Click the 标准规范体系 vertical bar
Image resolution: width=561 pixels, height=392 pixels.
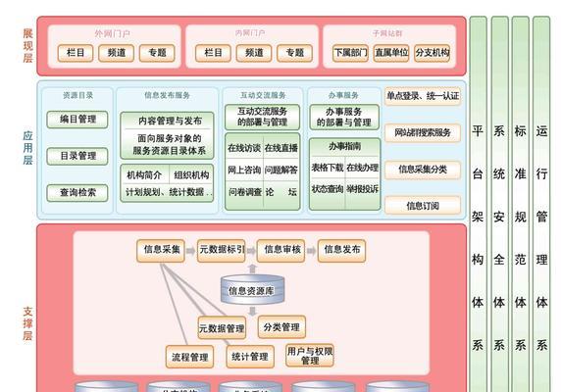[x=521, y=204]
